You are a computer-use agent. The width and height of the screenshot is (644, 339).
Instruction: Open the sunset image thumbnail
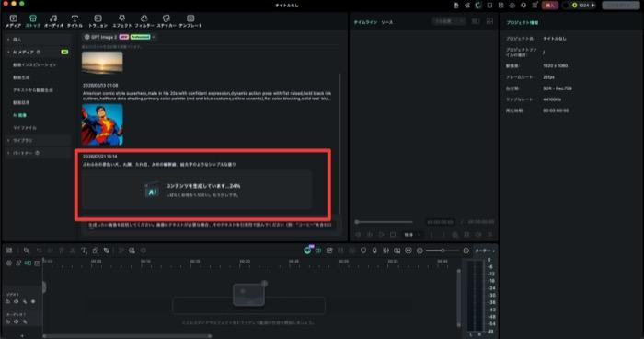102,63
